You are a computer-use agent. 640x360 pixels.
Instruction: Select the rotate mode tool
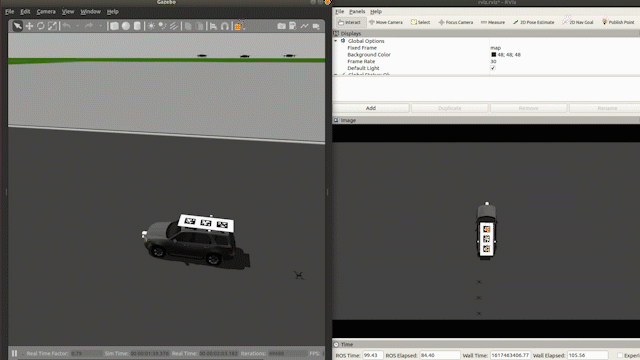click(41, 26)
